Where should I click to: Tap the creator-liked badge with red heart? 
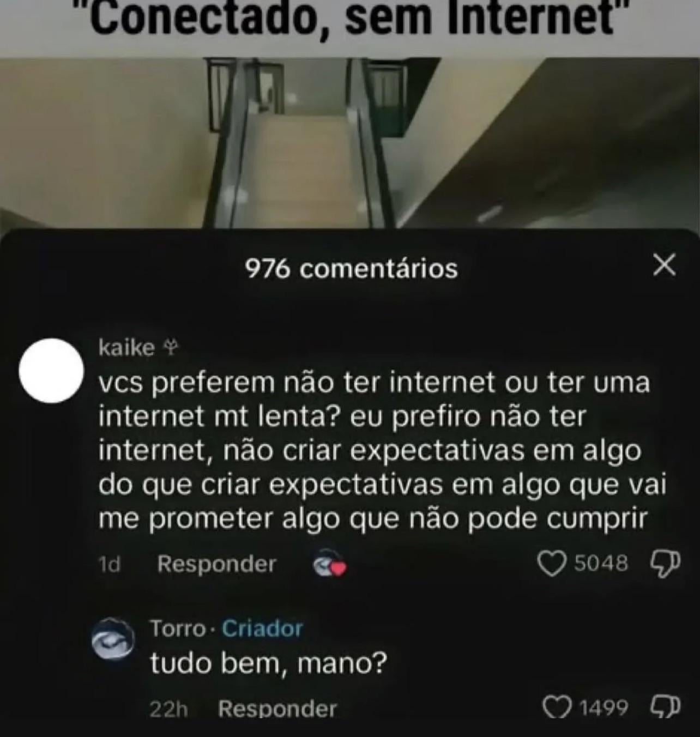[x=330, y=565]
